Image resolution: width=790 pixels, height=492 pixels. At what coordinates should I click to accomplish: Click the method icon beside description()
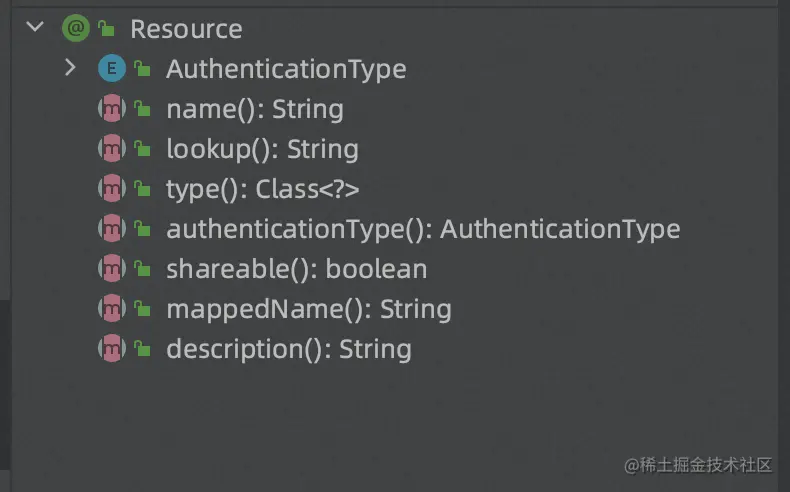[111, 349]
